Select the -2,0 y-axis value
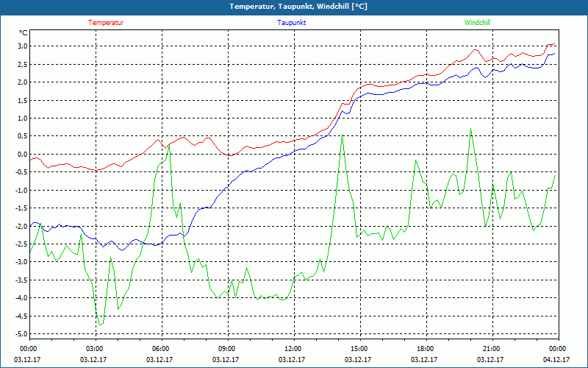Image resolution: width=588 pixels, height=368 pixels. 22,226
